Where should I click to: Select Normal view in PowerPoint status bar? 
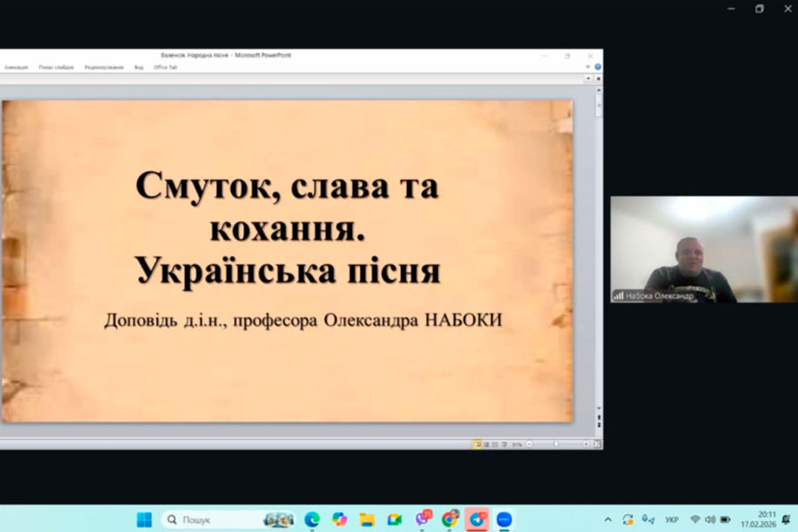pyautogui.click(x=477, y=443)
